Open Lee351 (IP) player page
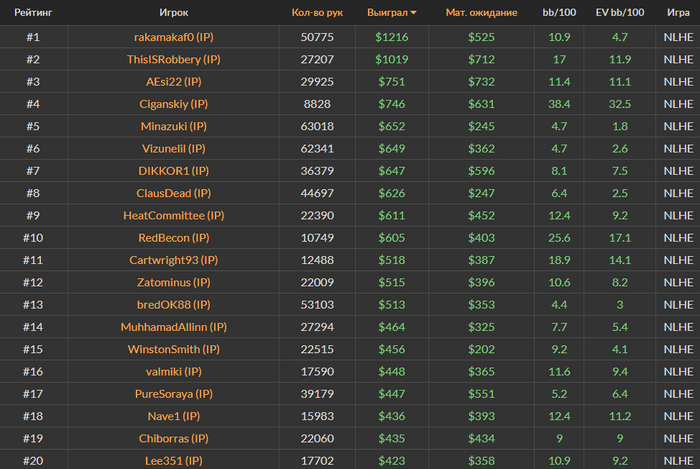The width and height of the screenshot is (700, 469). tap(174, 461)
